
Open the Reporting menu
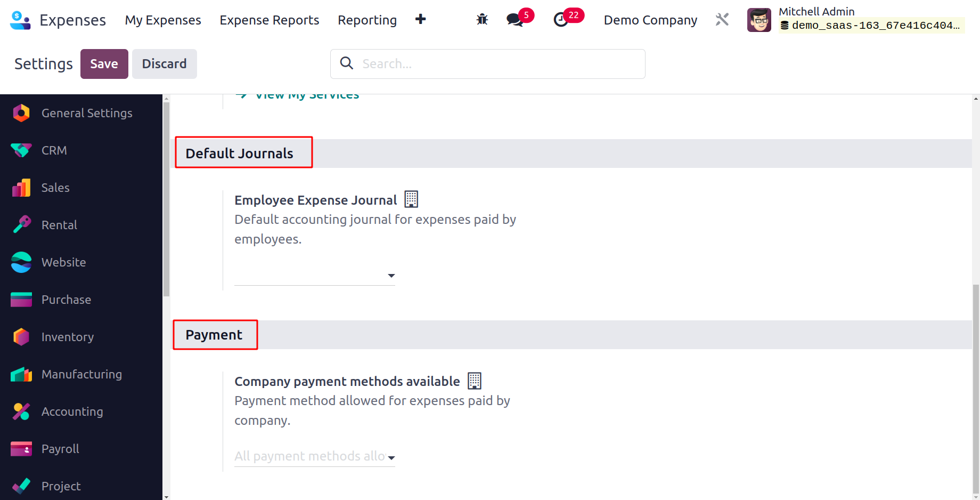[367, 20]
